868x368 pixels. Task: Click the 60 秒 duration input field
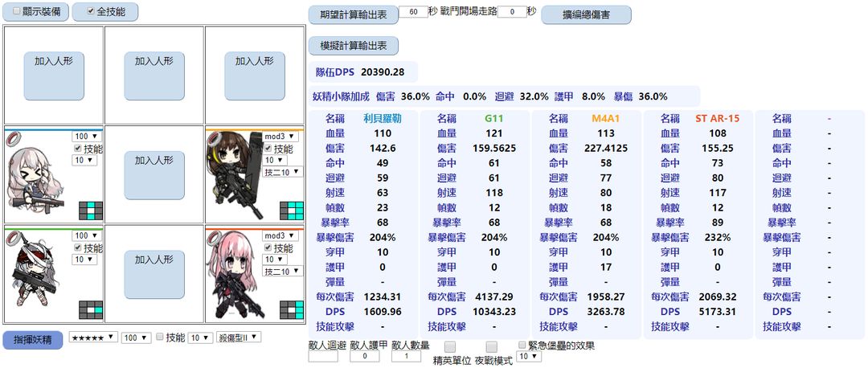(x=413, y=11)
